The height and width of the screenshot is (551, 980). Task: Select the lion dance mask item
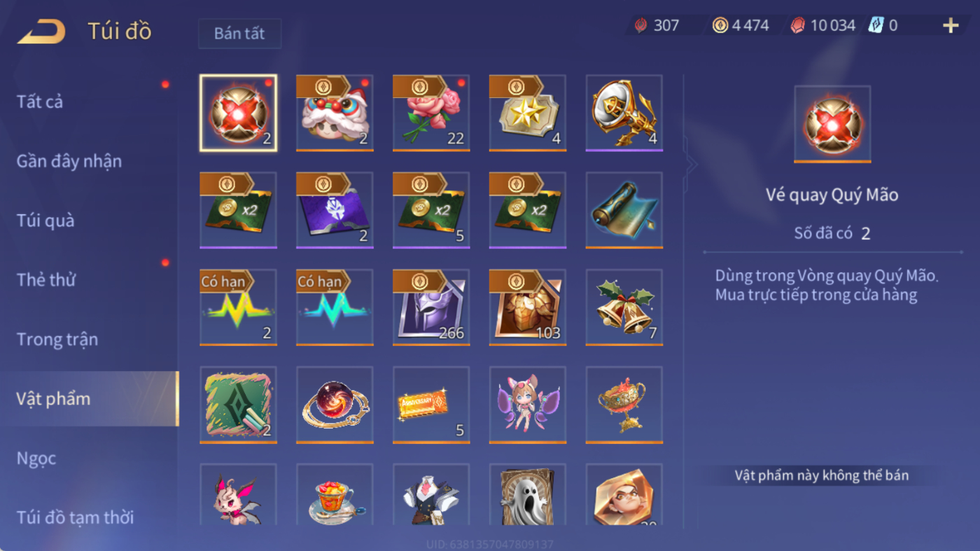335,113
